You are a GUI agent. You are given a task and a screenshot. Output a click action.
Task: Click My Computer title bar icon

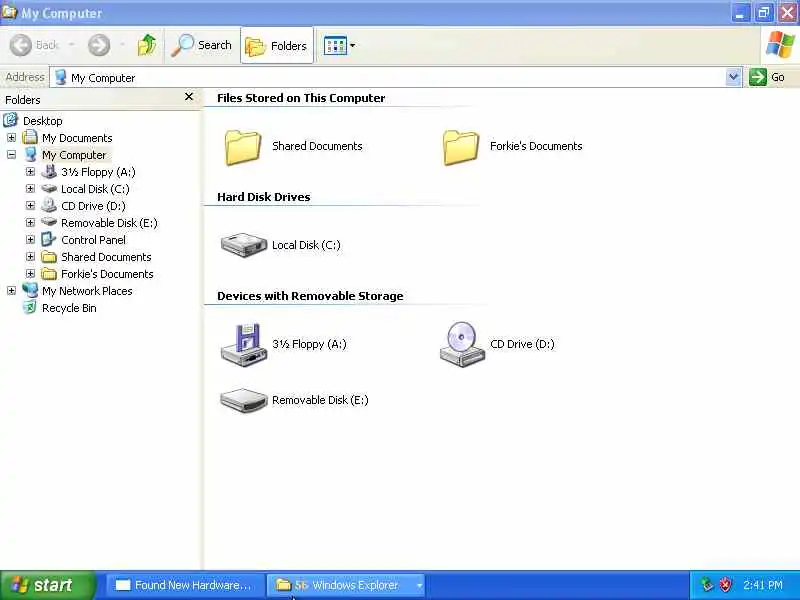(9, 12)
